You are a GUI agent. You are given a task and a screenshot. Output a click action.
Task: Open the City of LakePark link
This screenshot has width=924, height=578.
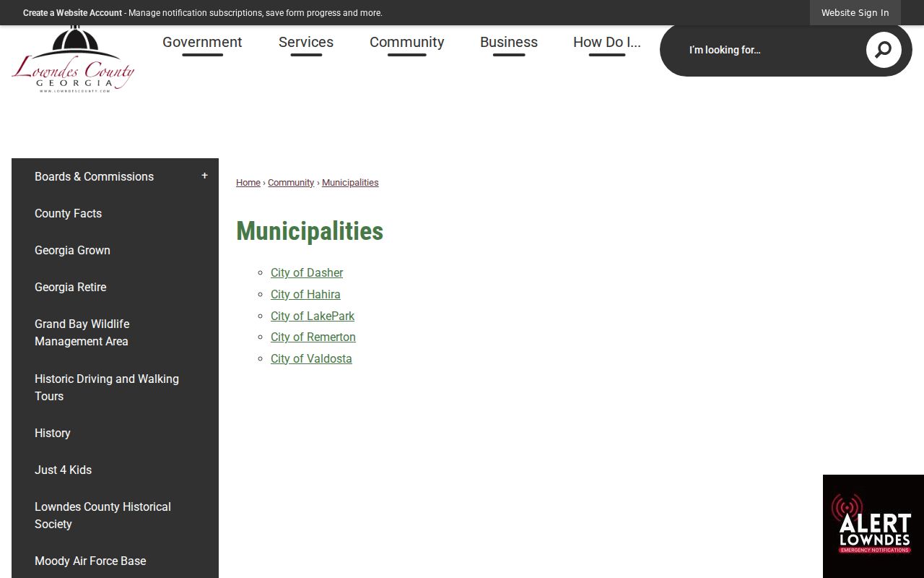point(313,316)
